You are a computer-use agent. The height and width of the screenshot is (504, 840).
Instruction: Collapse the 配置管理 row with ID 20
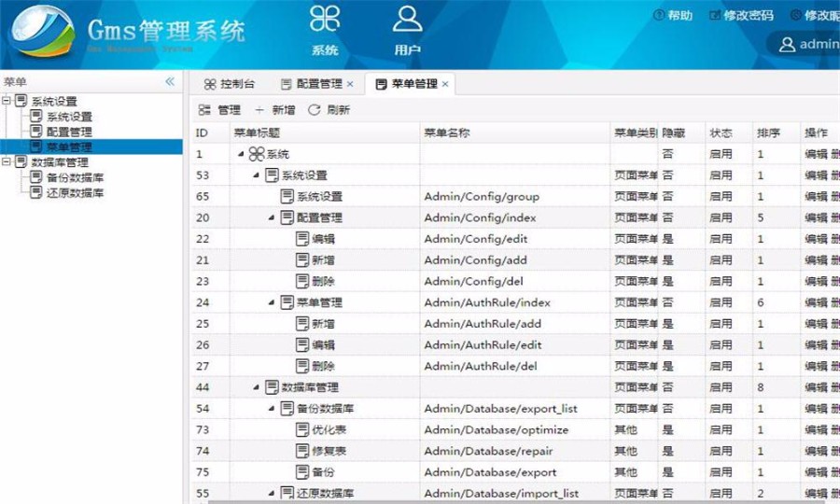pos(271,217)
